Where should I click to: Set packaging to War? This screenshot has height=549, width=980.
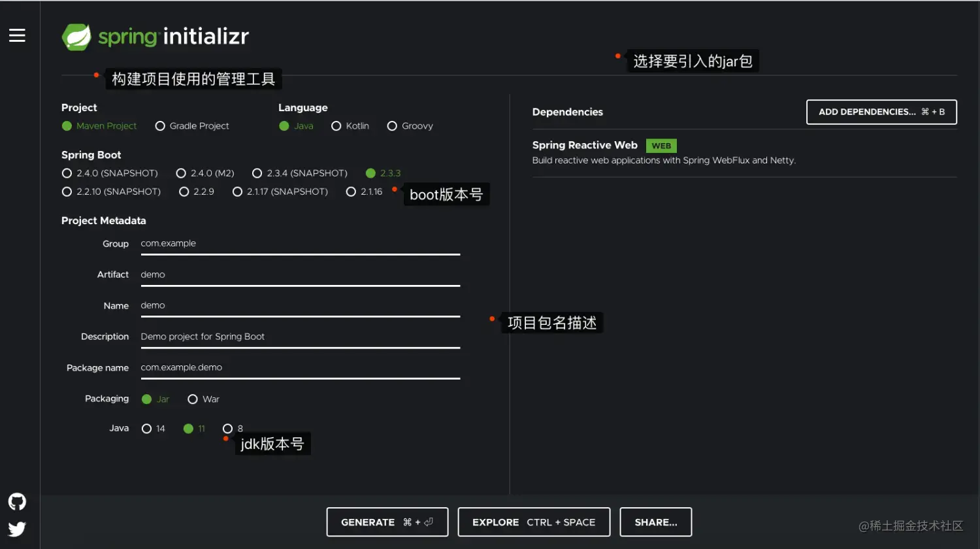[203, 399]
